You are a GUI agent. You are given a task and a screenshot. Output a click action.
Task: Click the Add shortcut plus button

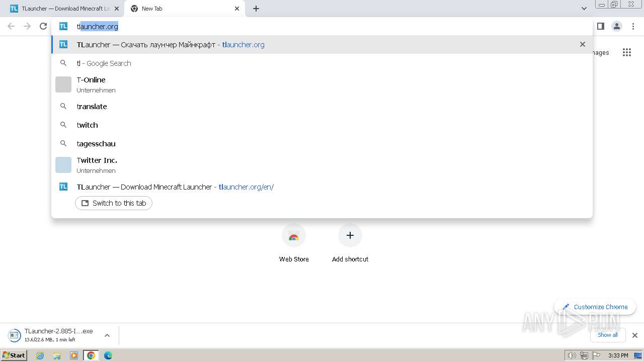pos(350,235)
